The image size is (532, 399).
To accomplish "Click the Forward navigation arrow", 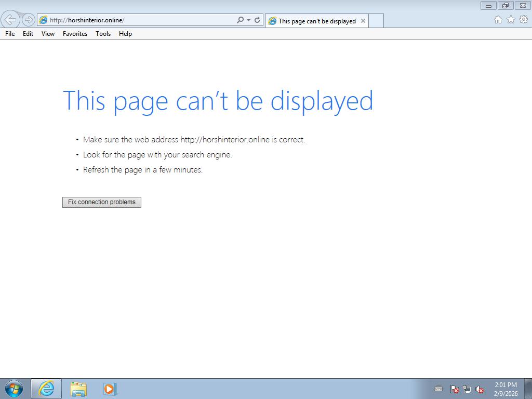I will coord(29,20).
